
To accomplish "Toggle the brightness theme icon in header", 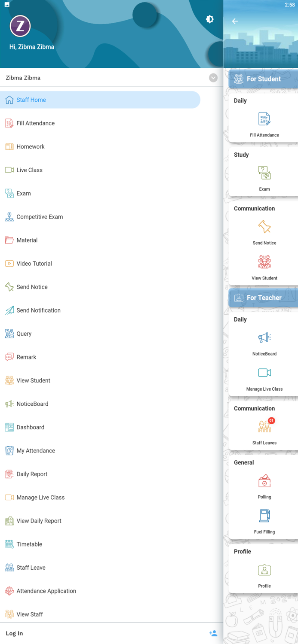I will (210, 19).
